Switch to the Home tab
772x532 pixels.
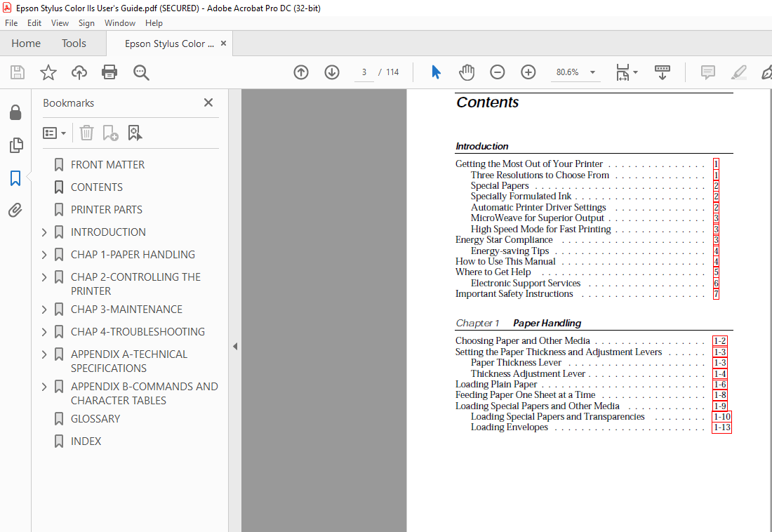point(26,44)
